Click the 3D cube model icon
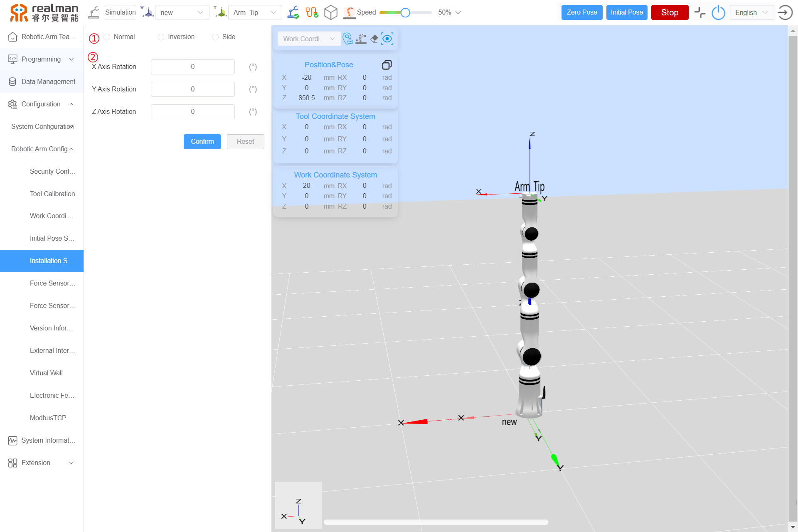798x532 pixels. point(330,12)
